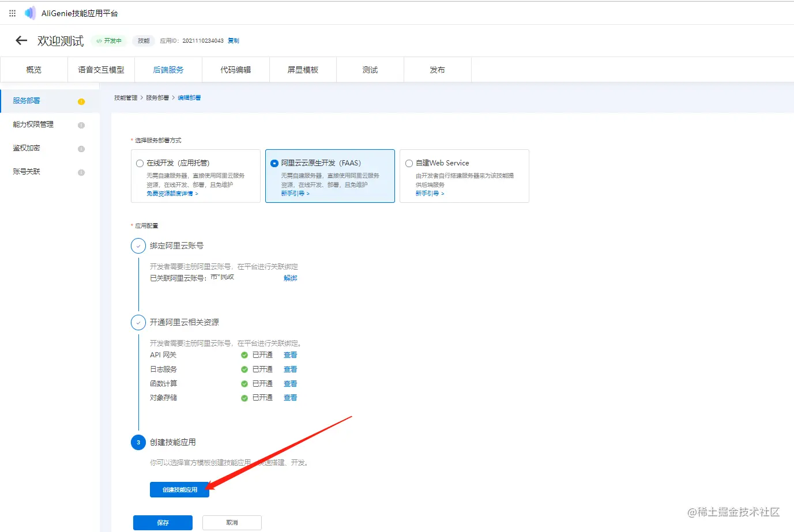Click the 函数计算 resource name
794x532 pixels.
coord(163,384)
